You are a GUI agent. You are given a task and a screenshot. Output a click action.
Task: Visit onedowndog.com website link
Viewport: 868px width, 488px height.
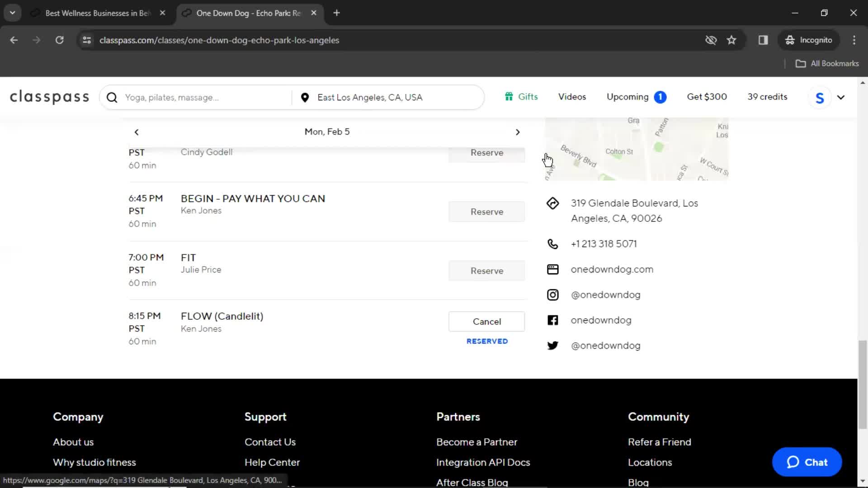612,269
